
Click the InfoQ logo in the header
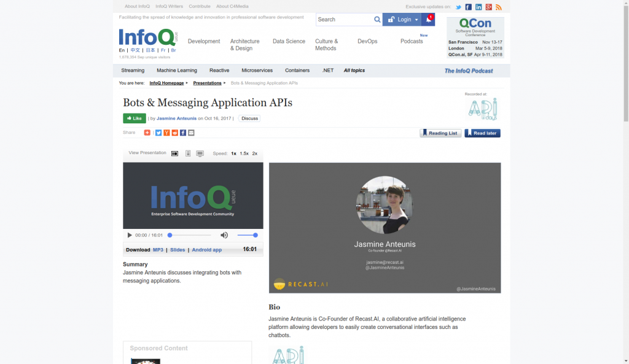click(148, 37)
